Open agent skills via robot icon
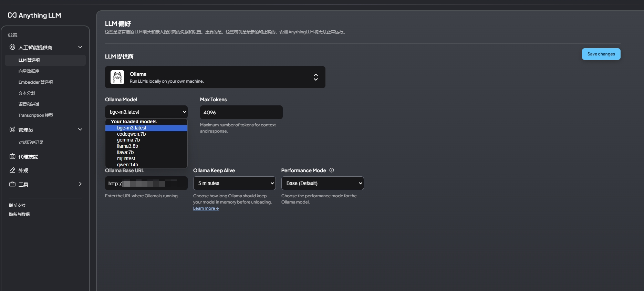644x291 pixels. pos(12,157)
